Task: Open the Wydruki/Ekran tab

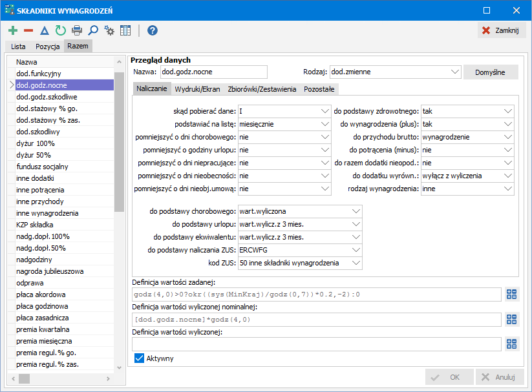Action: 197,89
